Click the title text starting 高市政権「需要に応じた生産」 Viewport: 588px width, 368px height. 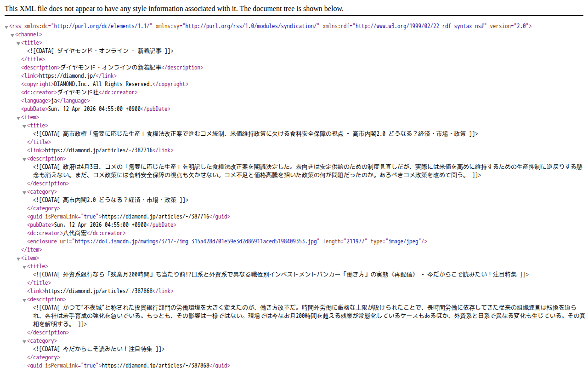tap(255, 134)
